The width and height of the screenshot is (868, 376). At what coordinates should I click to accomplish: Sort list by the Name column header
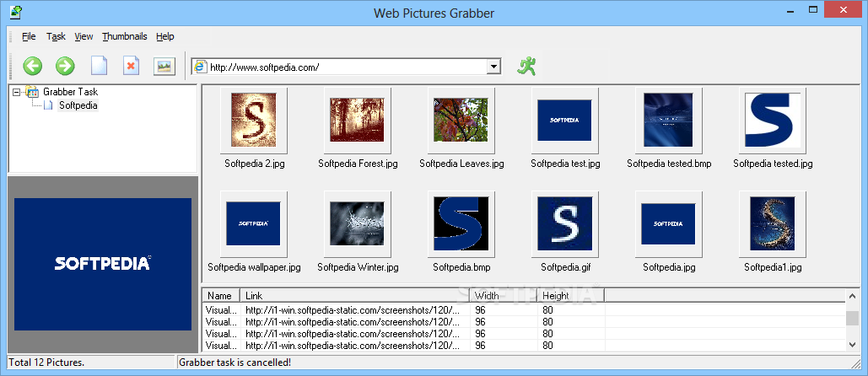[x=221, y=296]
